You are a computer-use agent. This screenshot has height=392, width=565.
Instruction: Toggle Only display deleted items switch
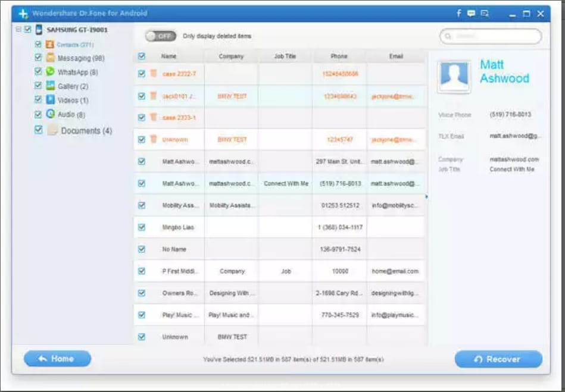[x=161, y=36]
